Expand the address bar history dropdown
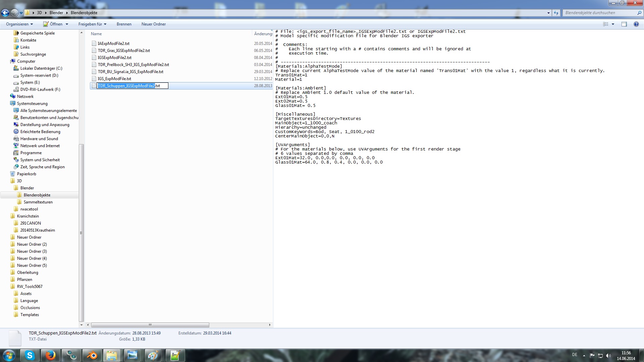 (x=548, y=13)
